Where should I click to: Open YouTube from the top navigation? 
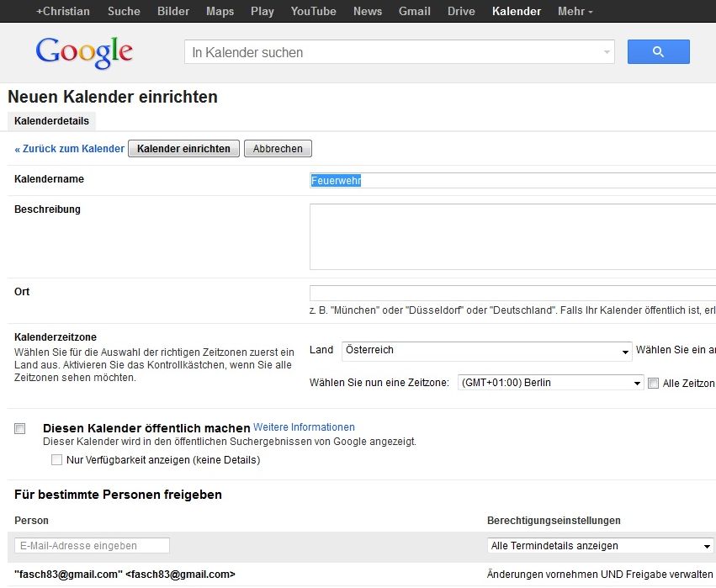click(313, 11)
